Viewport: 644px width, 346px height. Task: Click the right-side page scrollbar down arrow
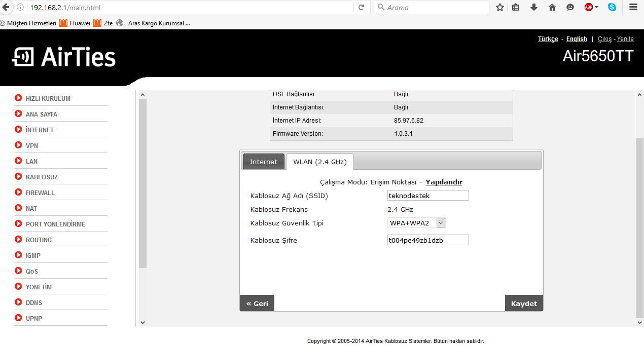(639, 322)
